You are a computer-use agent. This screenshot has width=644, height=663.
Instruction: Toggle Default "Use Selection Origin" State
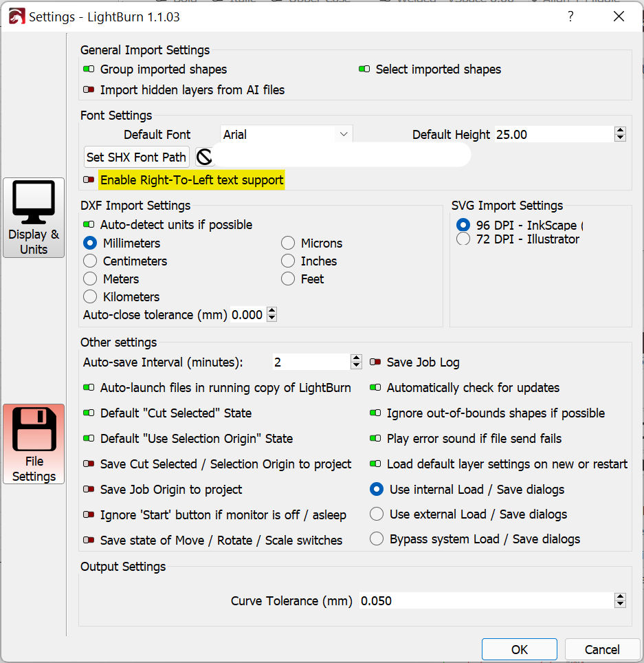[x=89, y=438]
